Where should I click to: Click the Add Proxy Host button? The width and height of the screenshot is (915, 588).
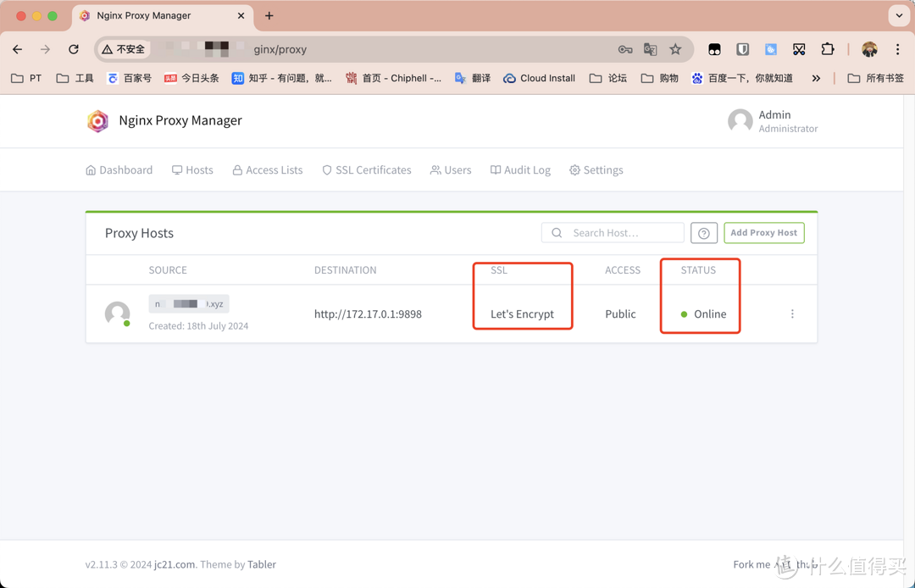point(763,232)
